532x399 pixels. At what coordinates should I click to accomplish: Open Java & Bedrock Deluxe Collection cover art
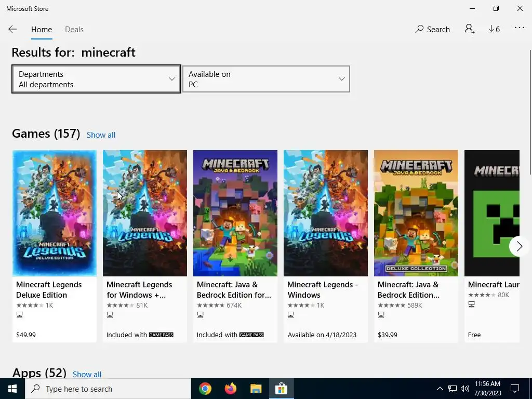coord(416,213)
